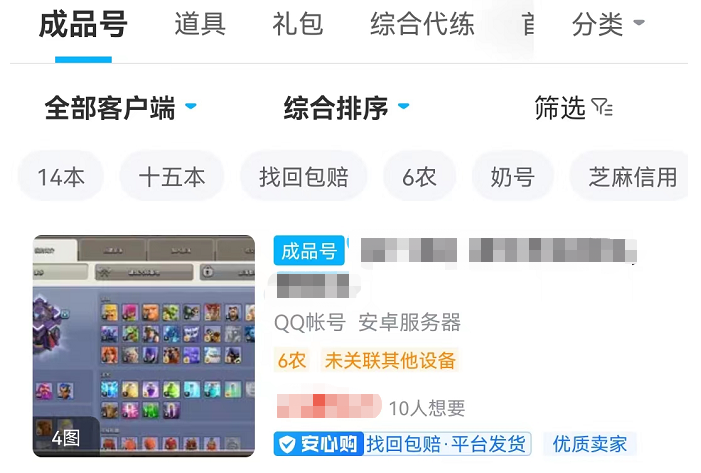Tap the 未关联其他设备 orange label
Image resolution: width=701 pixels, height=473 pixels.
[390, 360]
